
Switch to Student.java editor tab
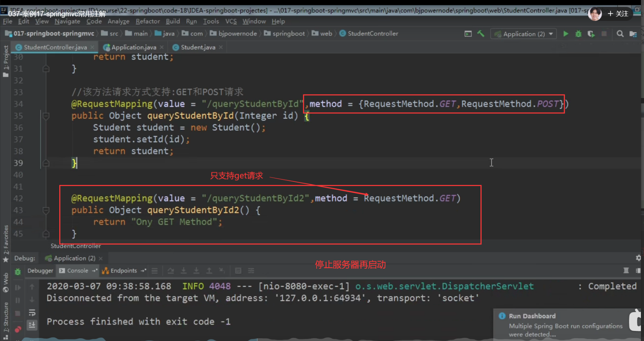(x=198, y=47)
